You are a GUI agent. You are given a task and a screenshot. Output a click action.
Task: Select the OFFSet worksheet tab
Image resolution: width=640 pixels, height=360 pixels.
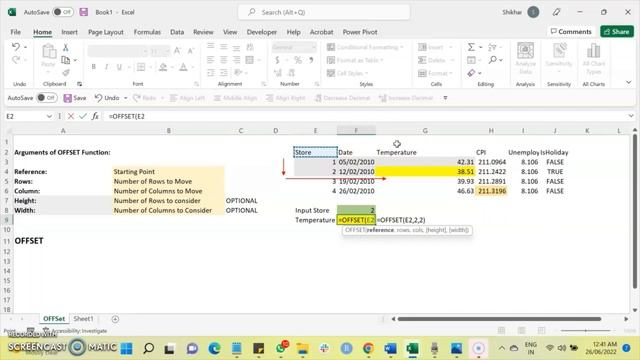coord(54,319)
